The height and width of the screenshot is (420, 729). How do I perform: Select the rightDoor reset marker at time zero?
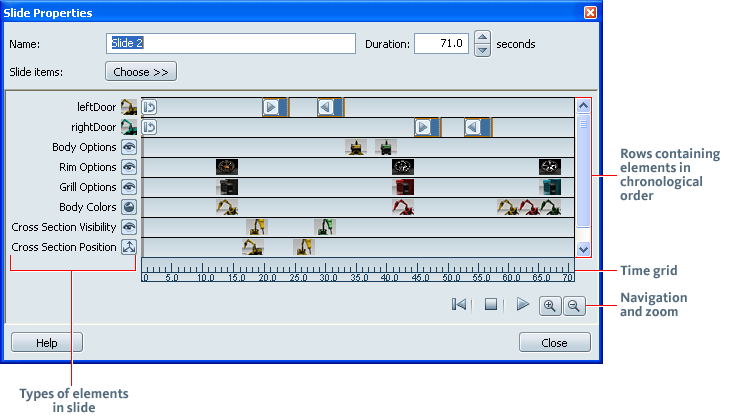pos(149,127)
